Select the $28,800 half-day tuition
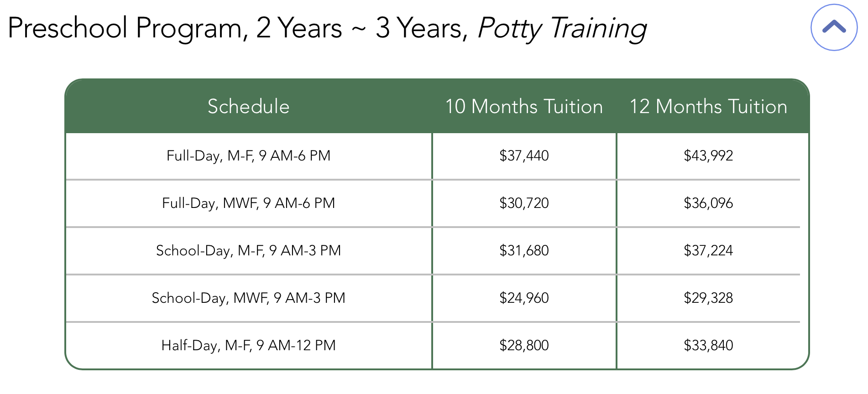 tap(524, 345)
